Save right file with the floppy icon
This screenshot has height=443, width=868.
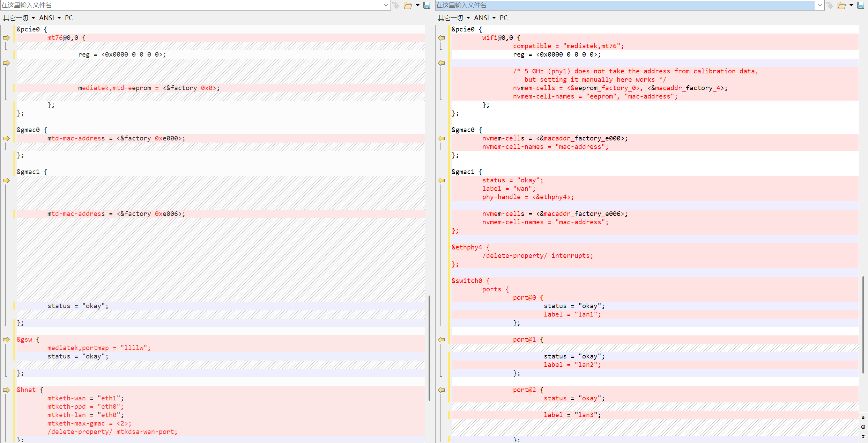(861, 5)
